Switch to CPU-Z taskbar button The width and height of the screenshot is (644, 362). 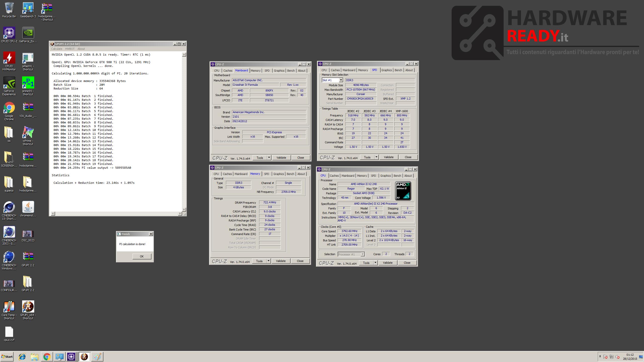pyautogui.click(x=71, y=356)
